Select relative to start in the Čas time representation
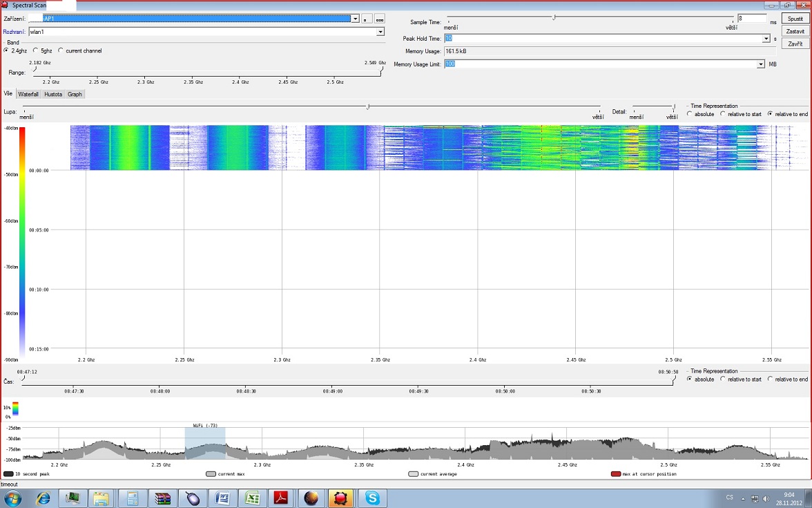The image size is (812, 508). [x=723, y=379]
